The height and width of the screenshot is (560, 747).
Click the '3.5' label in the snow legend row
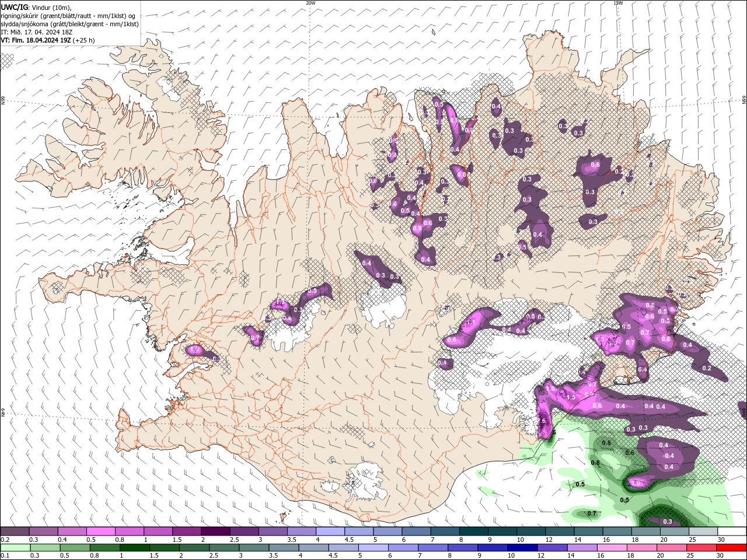[x=291, y=540]
